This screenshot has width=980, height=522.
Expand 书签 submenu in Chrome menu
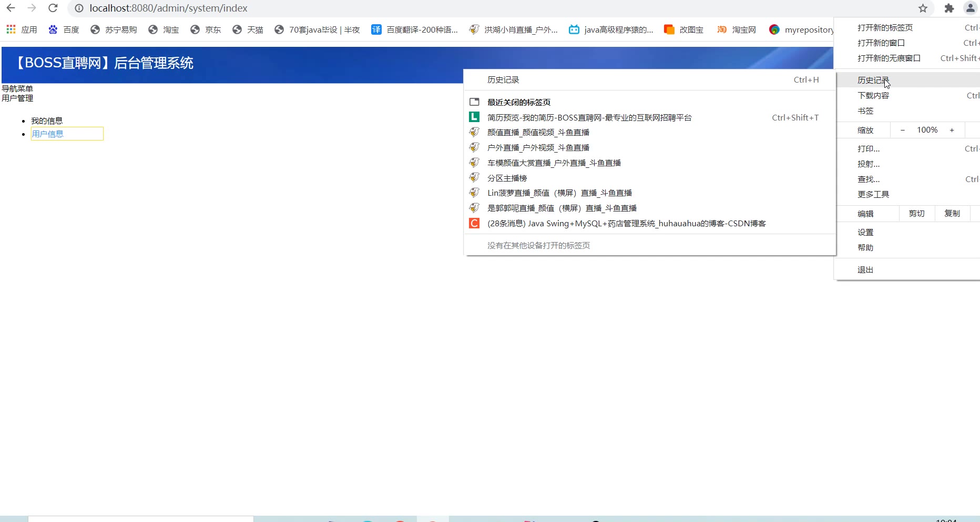pyautogui.click(x=907, y=111)
